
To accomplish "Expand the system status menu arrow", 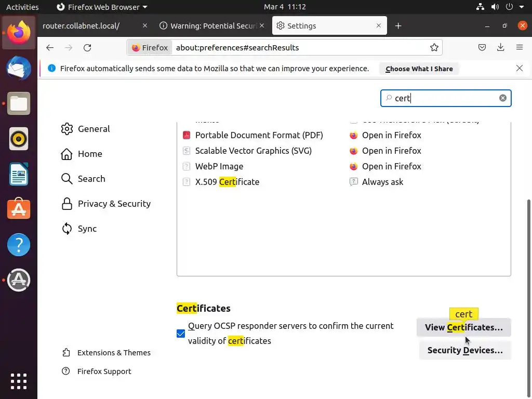I will (x=521, y=7).
